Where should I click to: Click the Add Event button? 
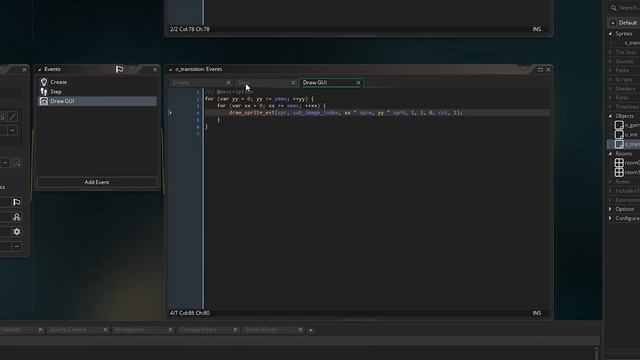tap(97, 182)
